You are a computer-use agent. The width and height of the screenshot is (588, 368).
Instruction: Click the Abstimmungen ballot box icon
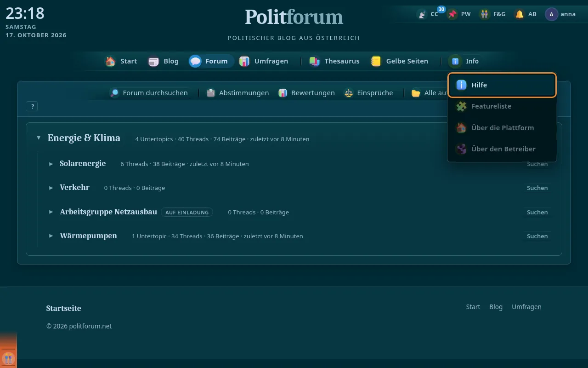pyautogui.click(x=211, y=93)
